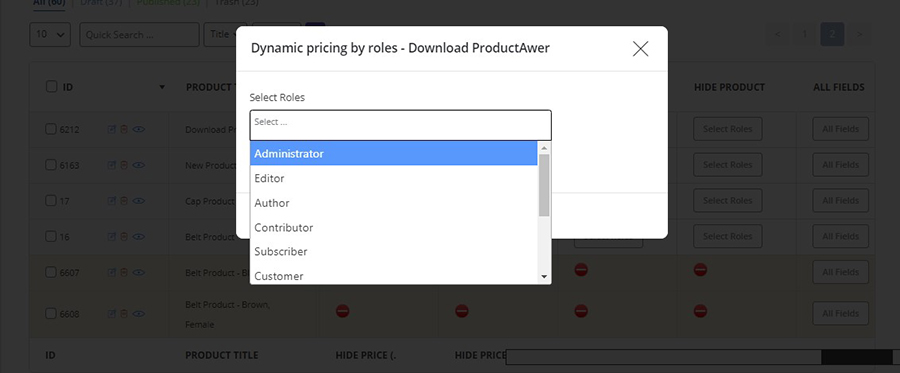Click the HIDE PRODUCT column header
The image size is (900, 373).
coord(729,87)
